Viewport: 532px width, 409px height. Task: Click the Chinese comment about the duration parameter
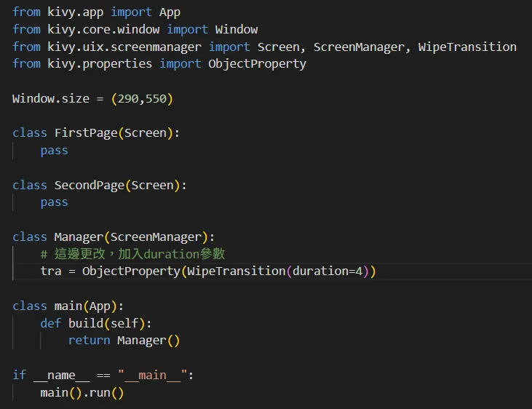[x=132, y=254]
